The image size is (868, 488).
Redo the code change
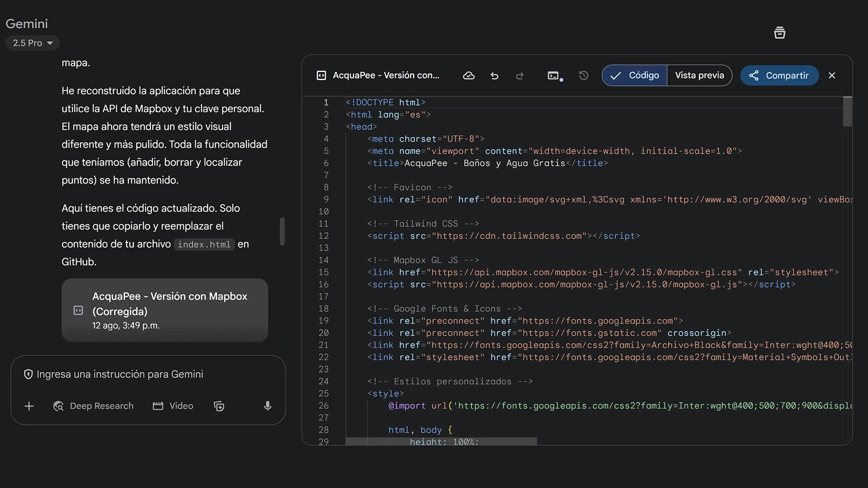[520, 75]
